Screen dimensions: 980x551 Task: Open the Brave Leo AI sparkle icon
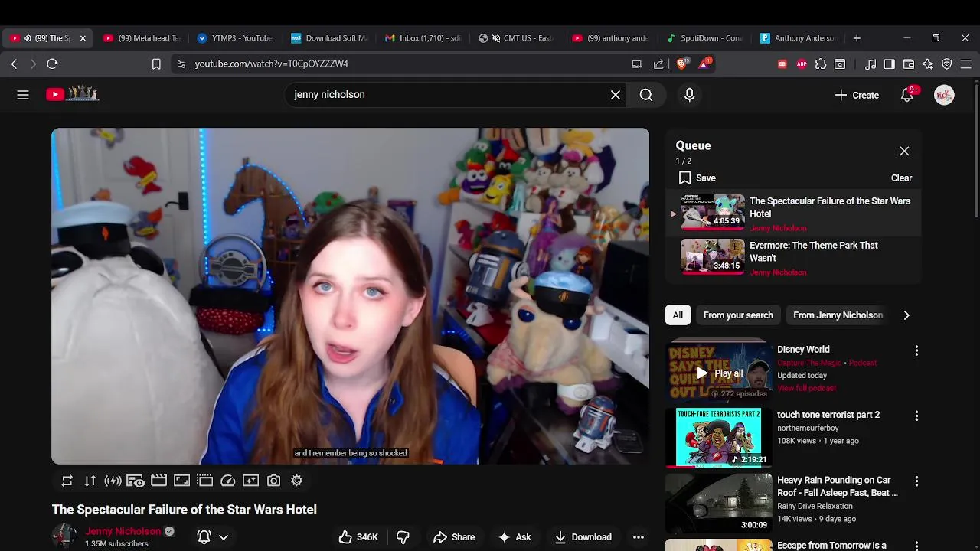[928, 64]
